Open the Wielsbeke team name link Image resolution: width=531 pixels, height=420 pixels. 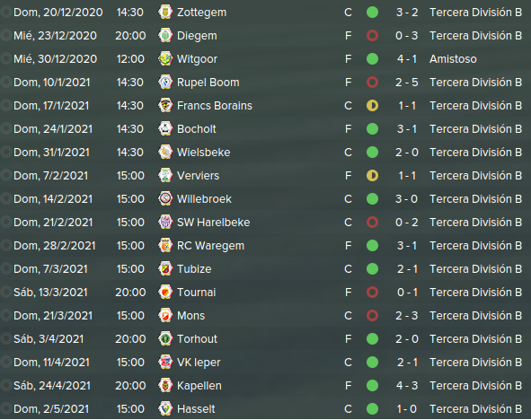[204, 153]
